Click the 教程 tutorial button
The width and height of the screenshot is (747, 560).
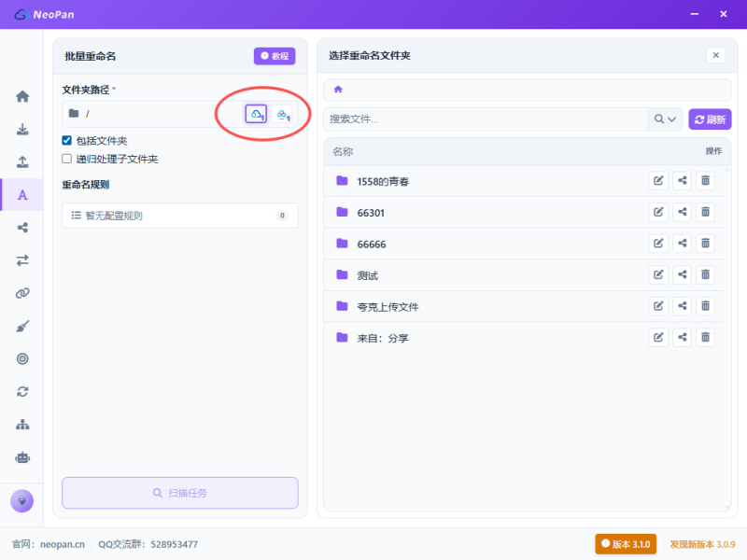pos(275,56)
